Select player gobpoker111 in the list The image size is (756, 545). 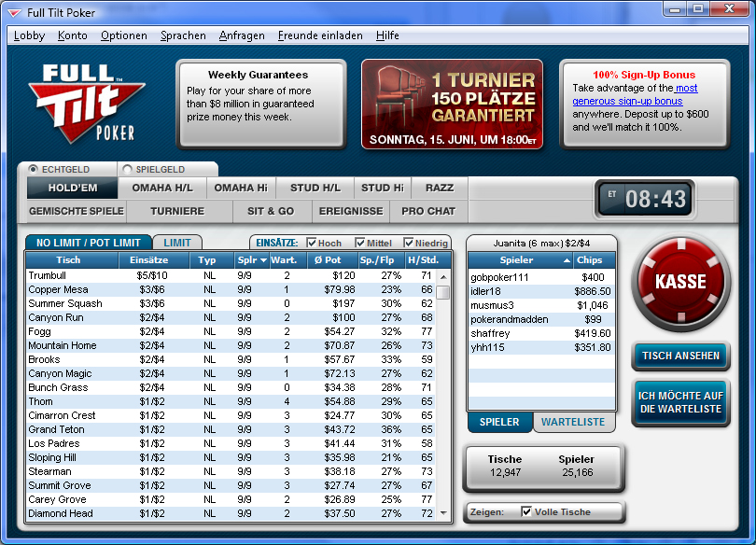(x=541, y=277)
